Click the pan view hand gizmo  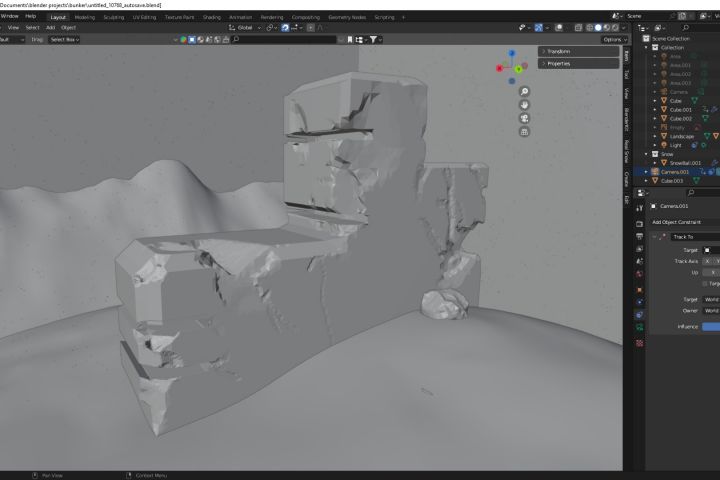(524, 105)
